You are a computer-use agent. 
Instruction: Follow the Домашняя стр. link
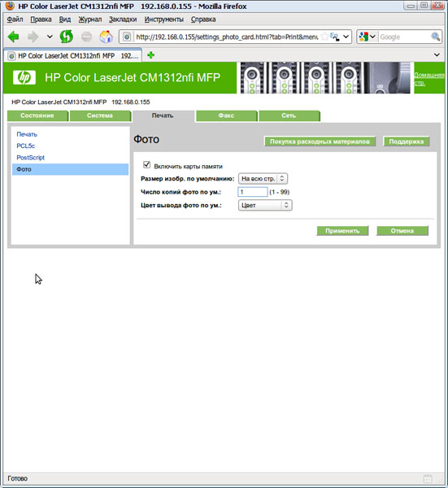(x=429, y=79)
